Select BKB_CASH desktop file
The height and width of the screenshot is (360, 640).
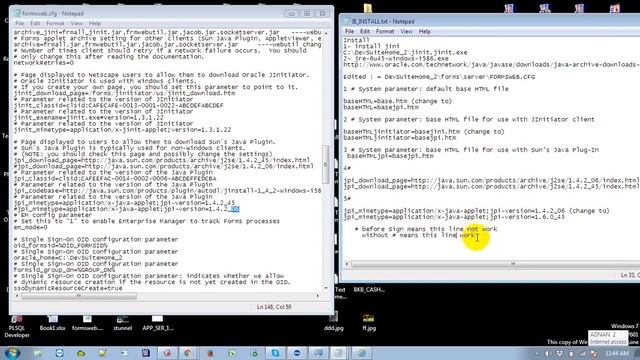click(369, 290)
